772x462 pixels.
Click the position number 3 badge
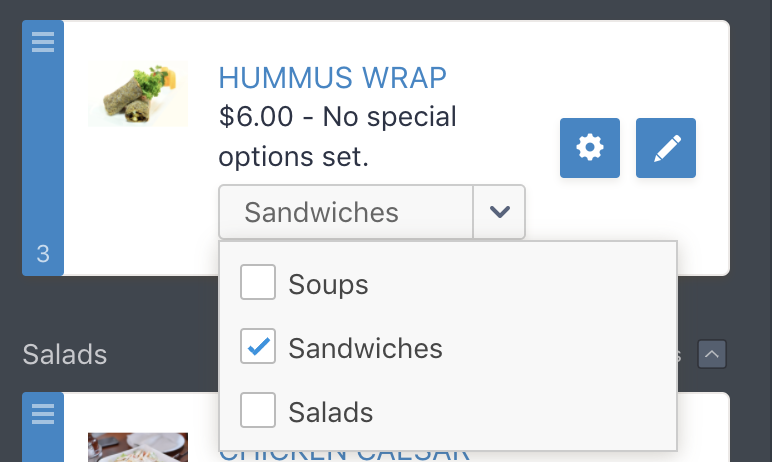pos(43,254)
